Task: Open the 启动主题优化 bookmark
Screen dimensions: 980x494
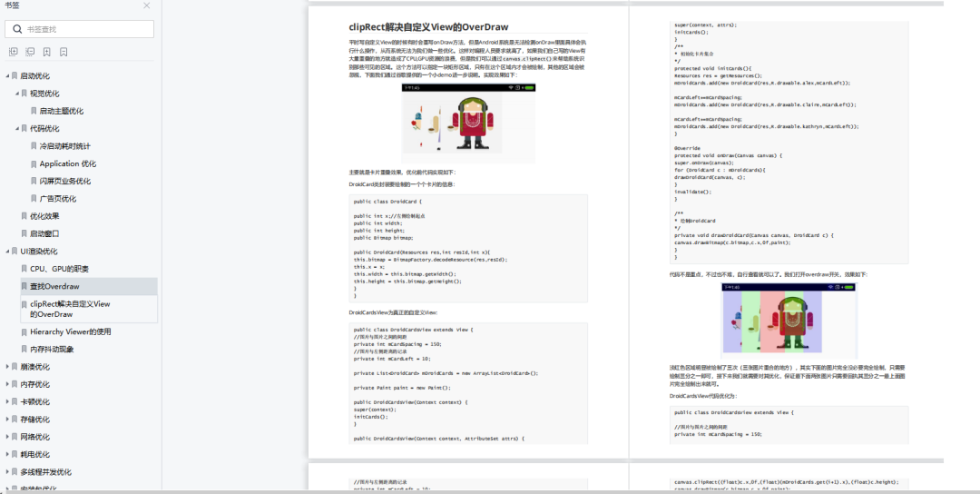Action: pos(62,111)
